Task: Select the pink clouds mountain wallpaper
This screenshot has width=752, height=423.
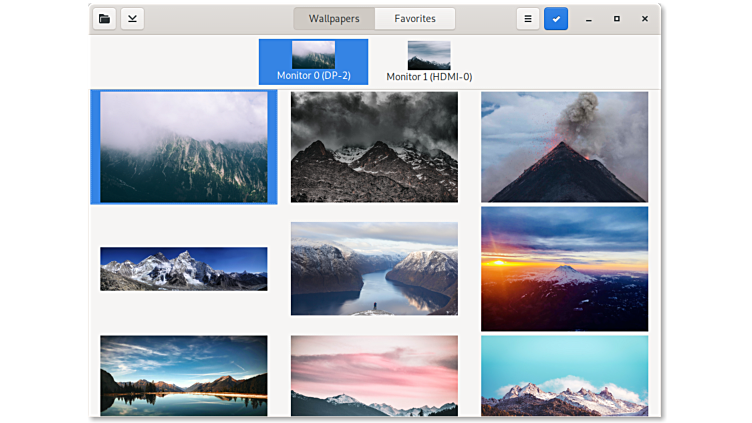Action: click(x=374, y=375)
